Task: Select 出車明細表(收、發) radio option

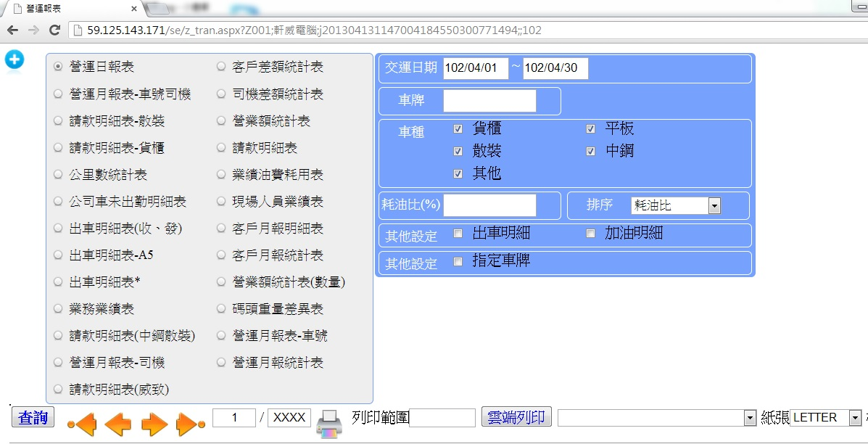Action: [57, 228]
